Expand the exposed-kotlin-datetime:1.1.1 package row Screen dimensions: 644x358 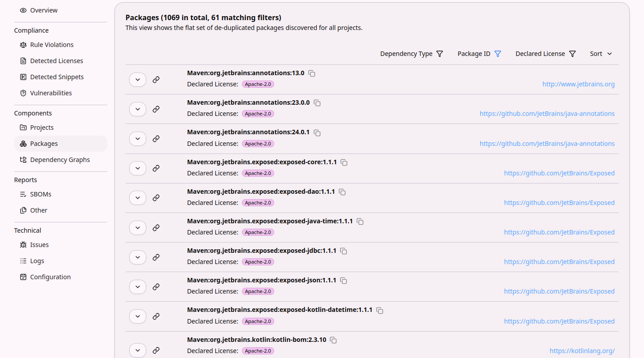tap(138, 316)
